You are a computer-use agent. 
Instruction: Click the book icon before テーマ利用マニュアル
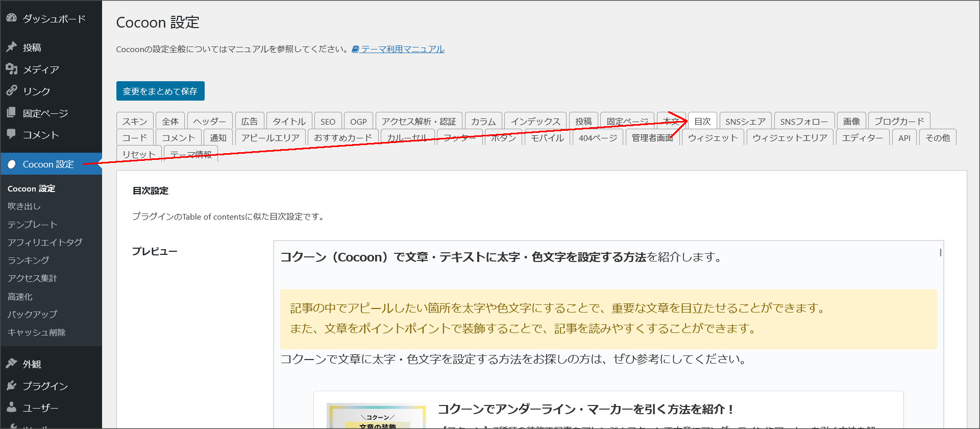(355, 49)
